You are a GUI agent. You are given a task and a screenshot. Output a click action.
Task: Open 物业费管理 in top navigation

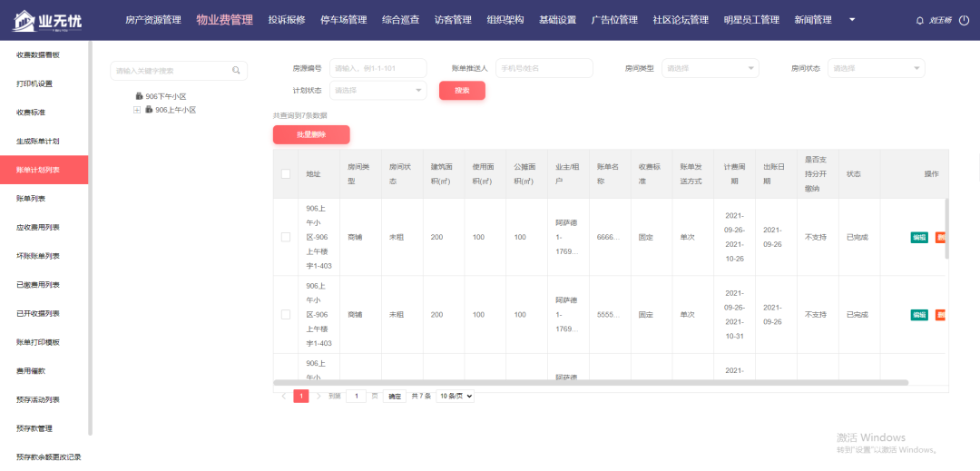tap(224, 20)
